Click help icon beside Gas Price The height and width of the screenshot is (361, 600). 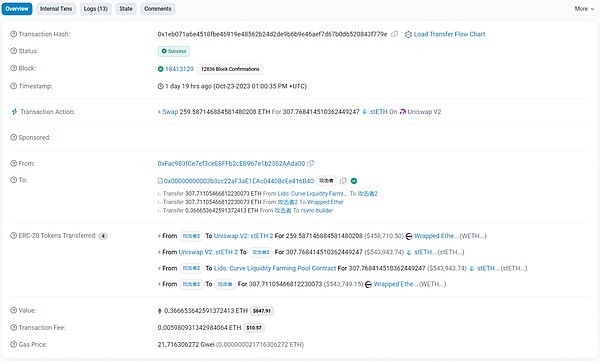tap(13, 345)
